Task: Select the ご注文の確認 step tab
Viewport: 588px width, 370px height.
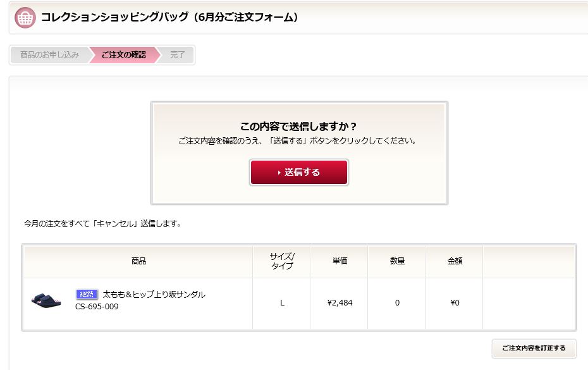Action: click(124, 55)
